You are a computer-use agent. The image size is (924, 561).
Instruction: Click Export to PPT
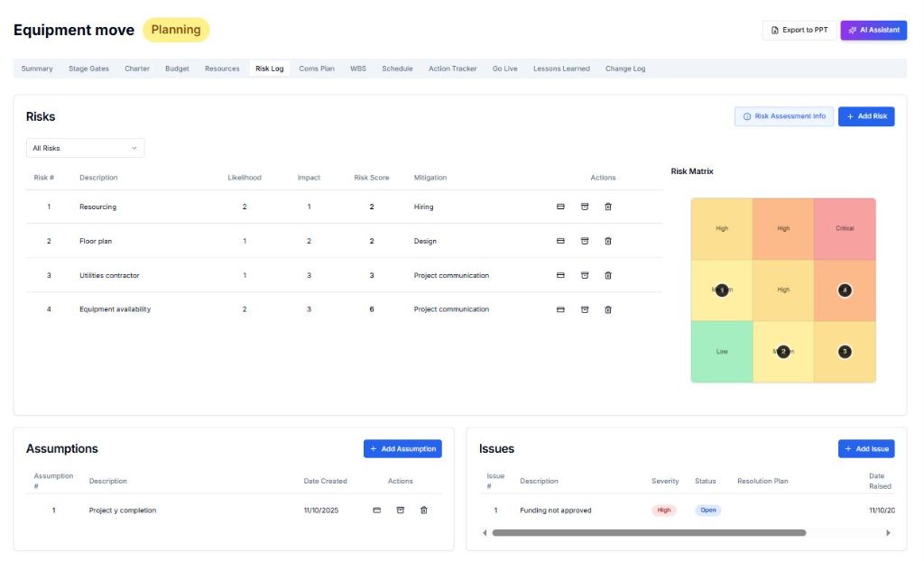(799, 30)
